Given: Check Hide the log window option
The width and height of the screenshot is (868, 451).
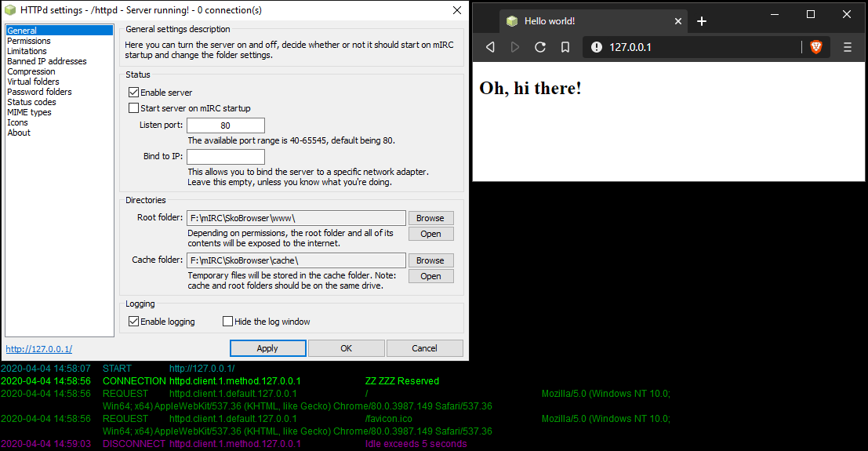Looking at the screenshot, I should click(228, 322).
